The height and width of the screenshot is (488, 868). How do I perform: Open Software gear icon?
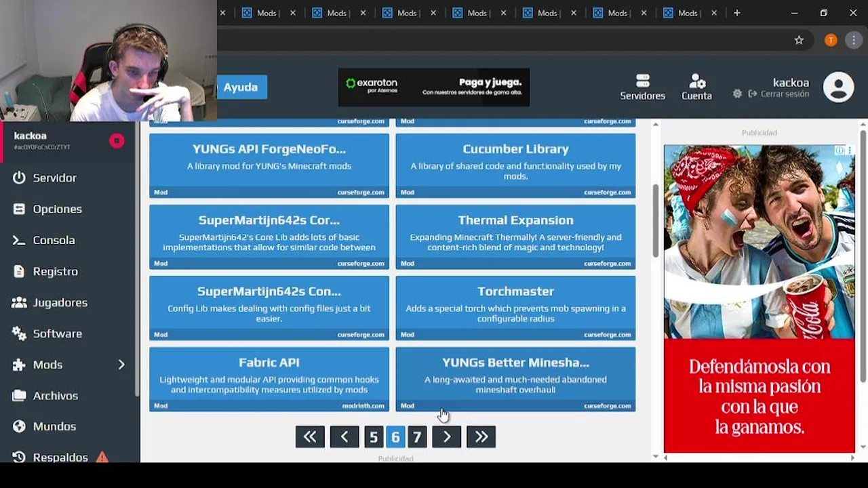tap(19, 333)
